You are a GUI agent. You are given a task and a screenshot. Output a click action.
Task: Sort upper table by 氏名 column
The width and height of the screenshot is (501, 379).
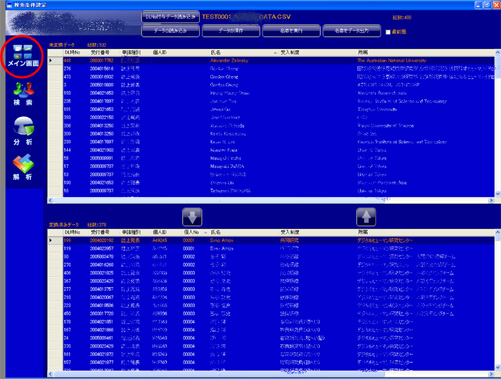[243, 52]
